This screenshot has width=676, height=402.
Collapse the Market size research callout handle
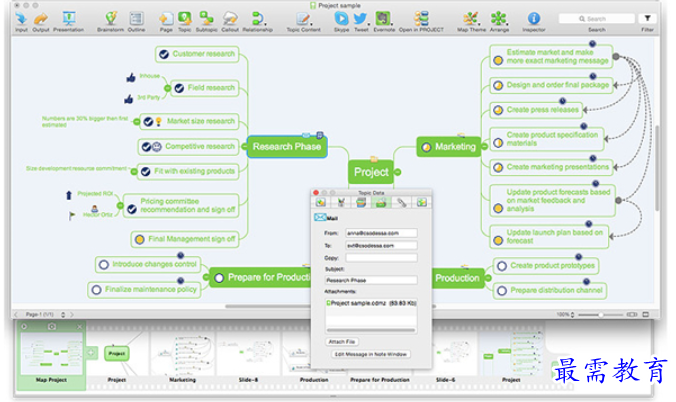coord(136,122)
